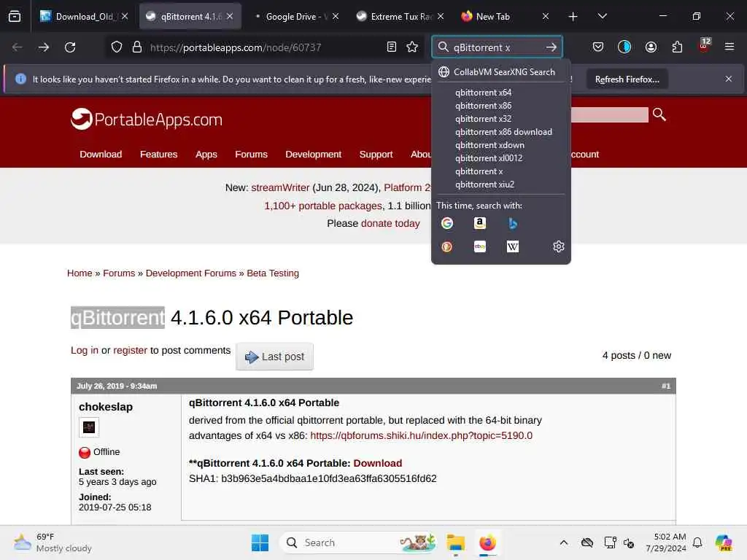
Task: Open the Firefox hamburger application menu
Action: click(x=729, y=47)
